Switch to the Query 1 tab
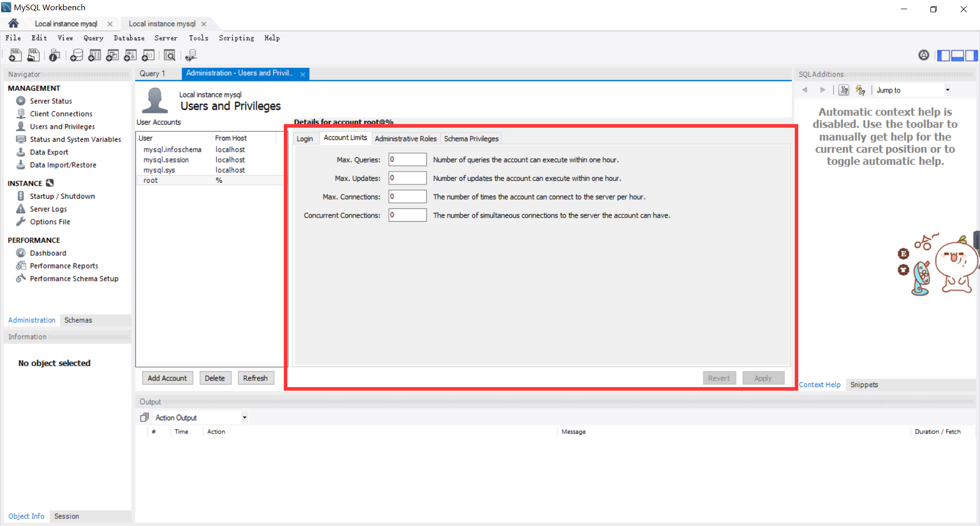The width and height of the screenshot is (980, 526). coord(153,74)
